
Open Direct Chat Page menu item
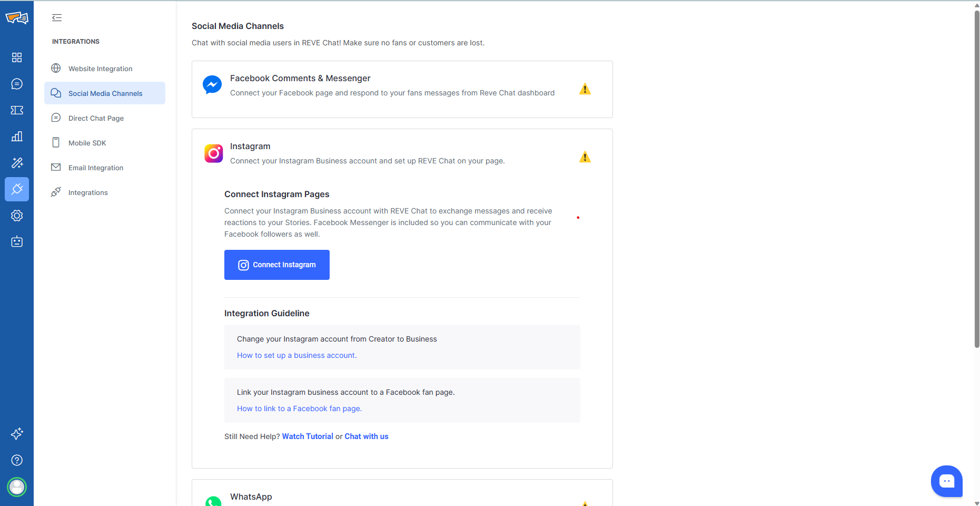click(x=105, y=118)
